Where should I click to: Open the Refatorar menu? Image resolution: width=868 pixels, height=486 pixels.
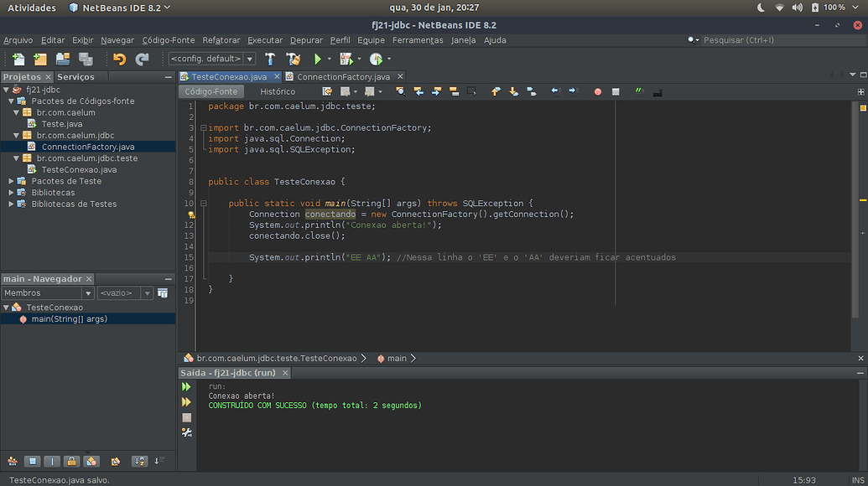[x=221, y=39]
